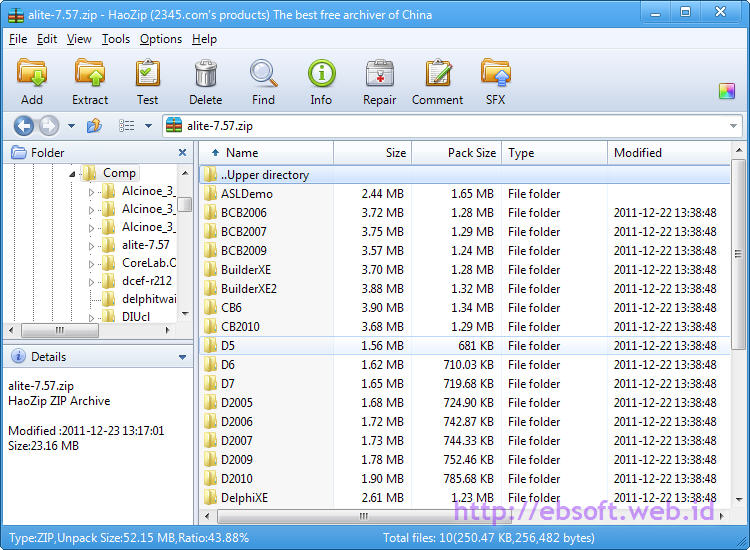Select the DelphiXE folder row
The height and width of the screenshot is (550, 750).
465,498
